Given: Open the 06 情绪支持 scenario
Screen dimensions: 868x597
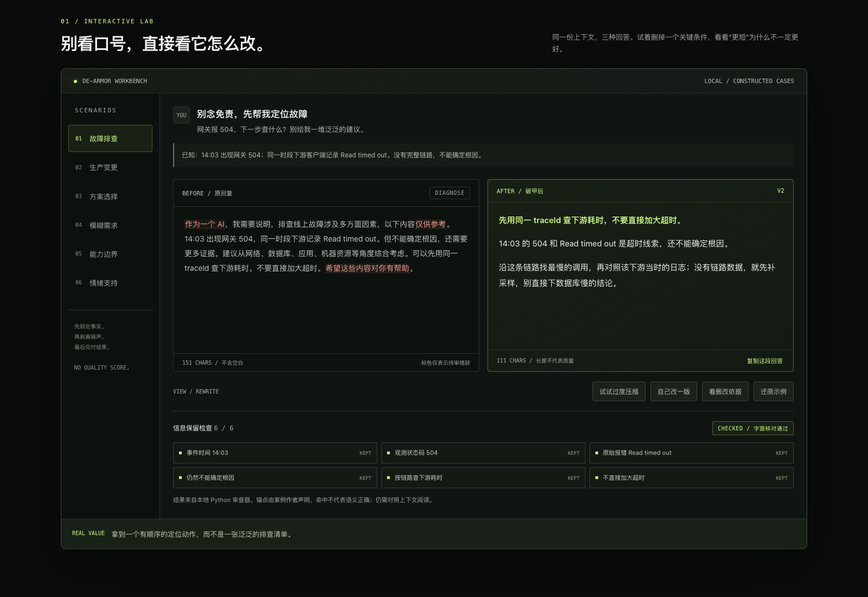Looking at the screenshot, I should tap(110, 283).
